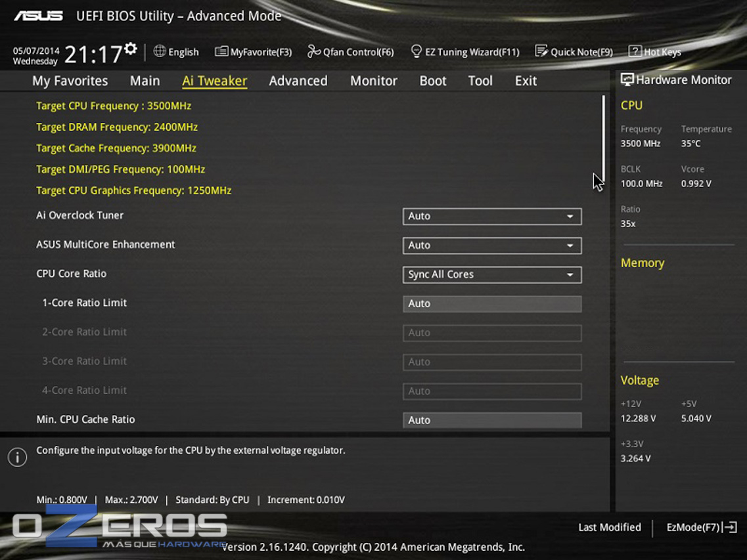Click the globe language icon
Image resolution: width=747 pixels, height=560 pixels.
point(160,51)
